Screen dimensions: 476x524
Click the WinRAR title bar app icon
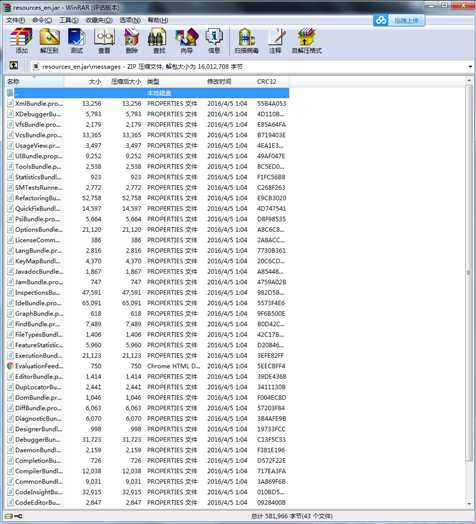7,7
